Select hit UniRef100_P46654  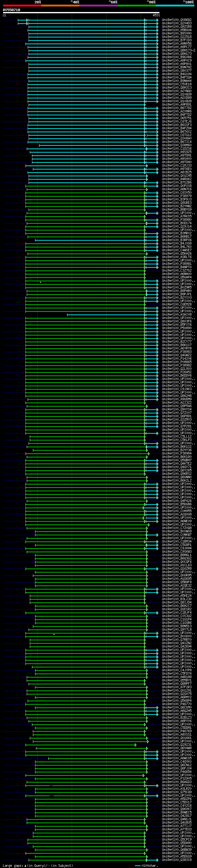point(177,772)
